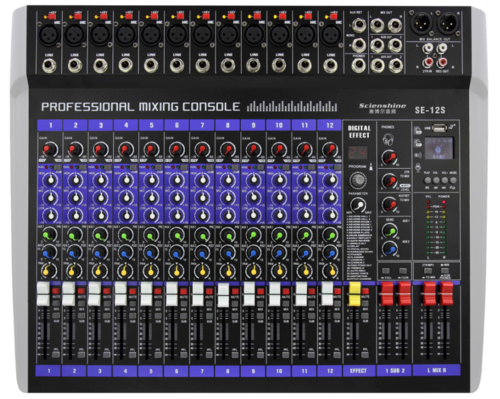Toggle channel 5 +48V phantom power switch
This screenshot has width=500, height=399.
tap(154, 16)
